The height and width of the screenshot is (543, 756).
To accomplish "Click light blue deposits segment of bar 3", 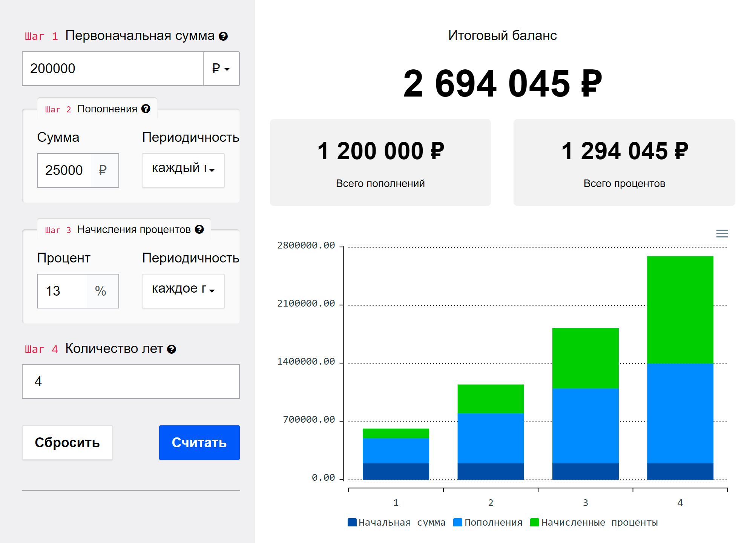I will pos(586,426).
